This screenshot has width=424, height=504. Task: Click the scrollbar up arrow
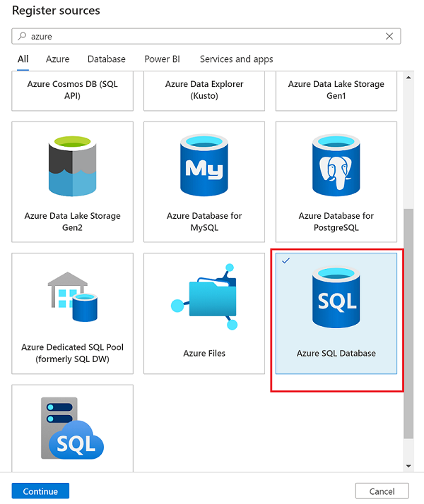pyautogui.click(x=408, y=78)
